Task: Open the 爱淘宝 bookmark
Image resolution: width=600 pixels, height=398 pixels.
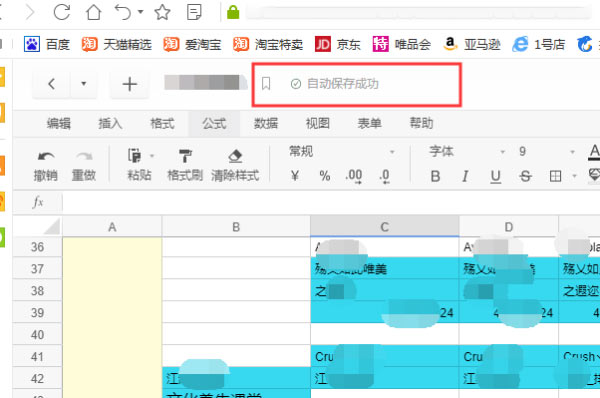Action: (192, 44)
